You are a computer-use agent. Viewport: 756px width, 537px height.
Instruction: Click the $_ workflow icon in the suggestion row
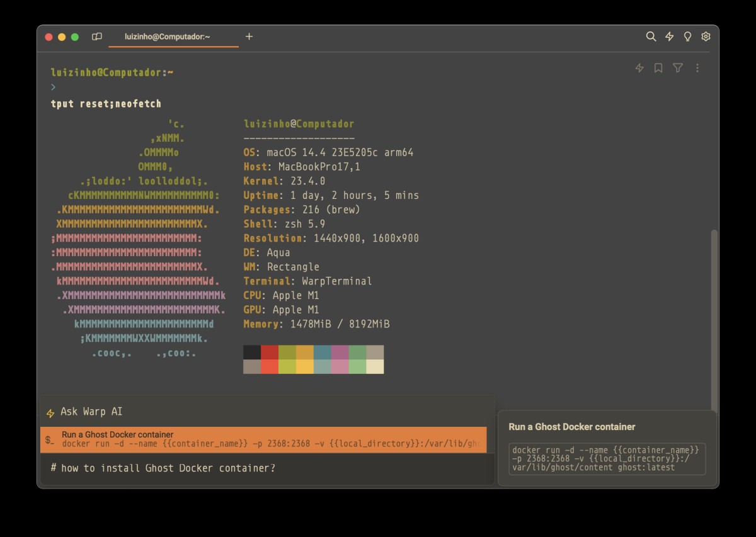tap(50, 440)
